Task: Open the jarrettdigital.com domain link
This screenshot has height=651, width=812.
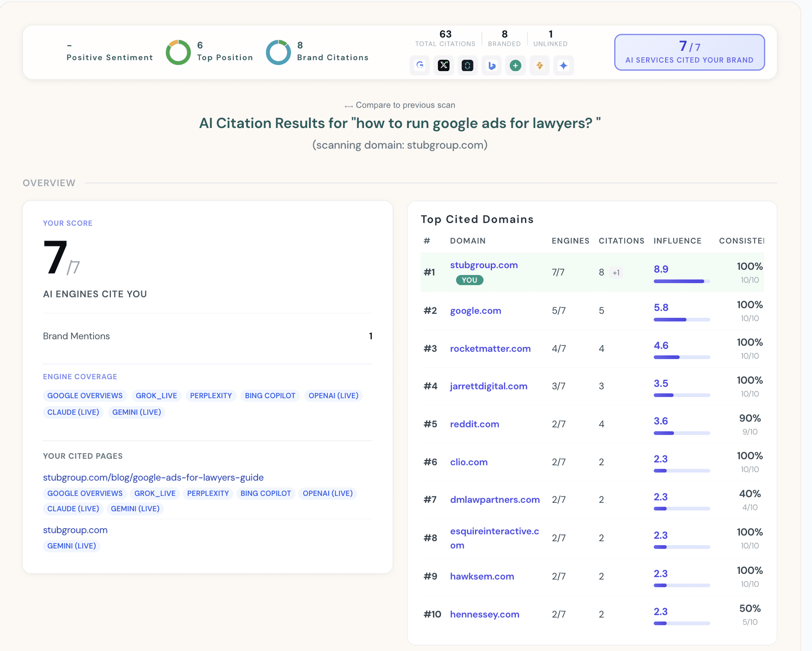Action: [489, 386]
